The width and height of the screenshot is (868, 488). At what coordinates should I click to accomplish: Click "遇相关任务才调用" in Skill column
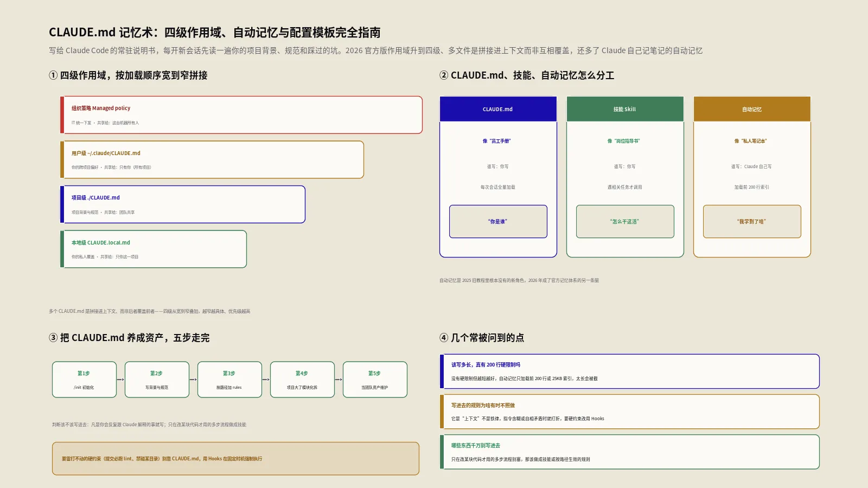click(x=625, y=187)
